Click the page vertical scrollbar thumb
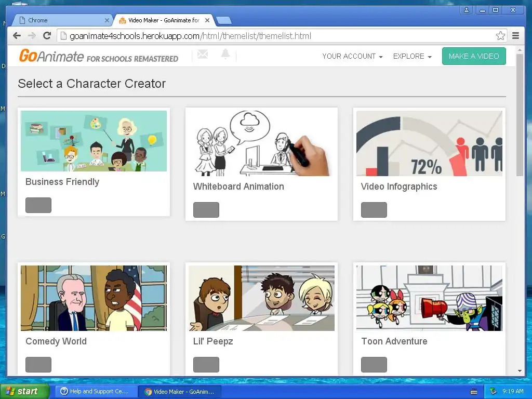Screen dimensions: 532x399 [520, 115]
